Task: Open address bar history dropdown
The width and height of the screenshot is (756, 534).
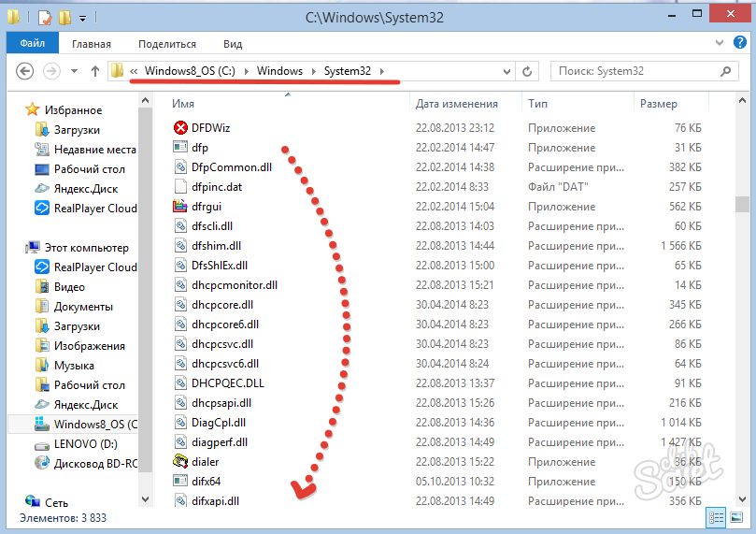Action: pyautogui.click(x=506, y=71)
